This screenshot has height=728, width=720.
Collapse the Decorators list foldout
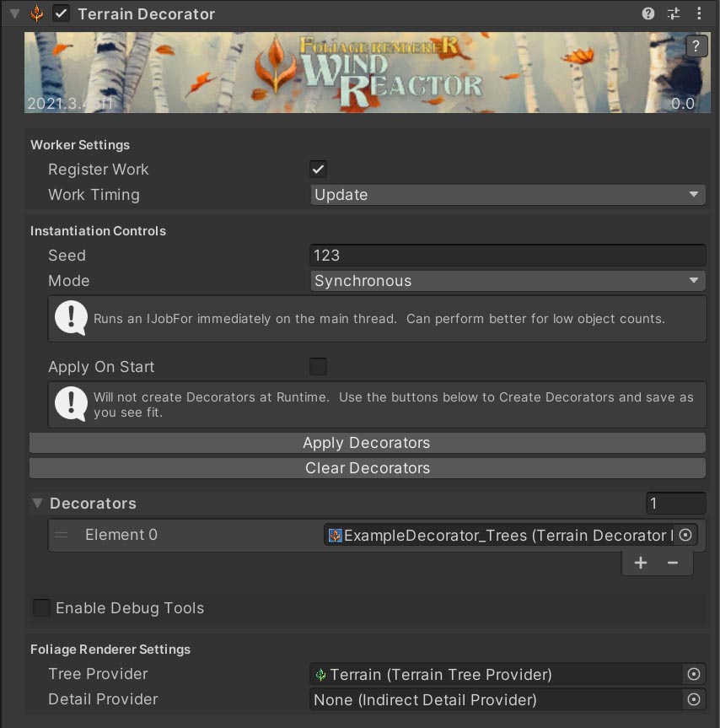37,504
